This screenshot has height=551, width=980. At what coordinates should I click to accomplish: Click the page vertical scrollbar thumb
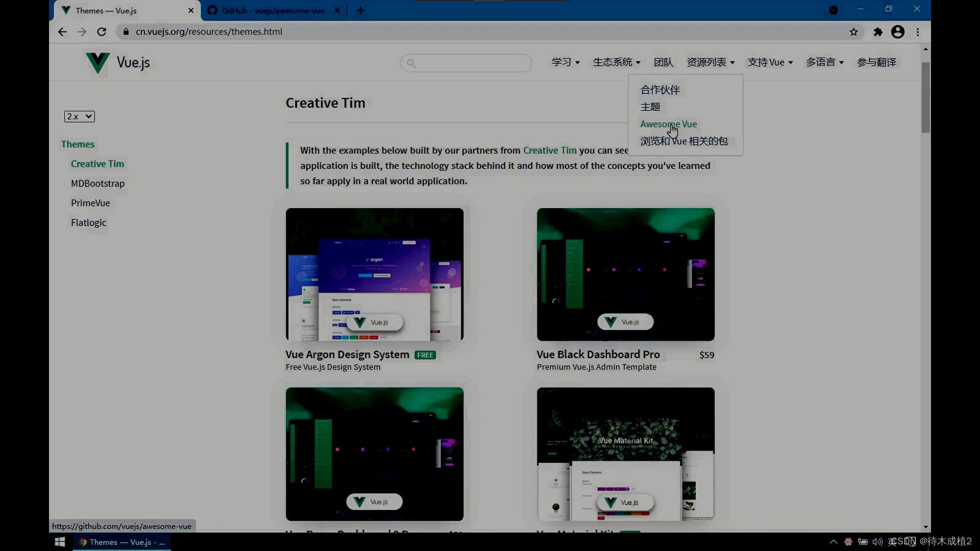point(925,98)
